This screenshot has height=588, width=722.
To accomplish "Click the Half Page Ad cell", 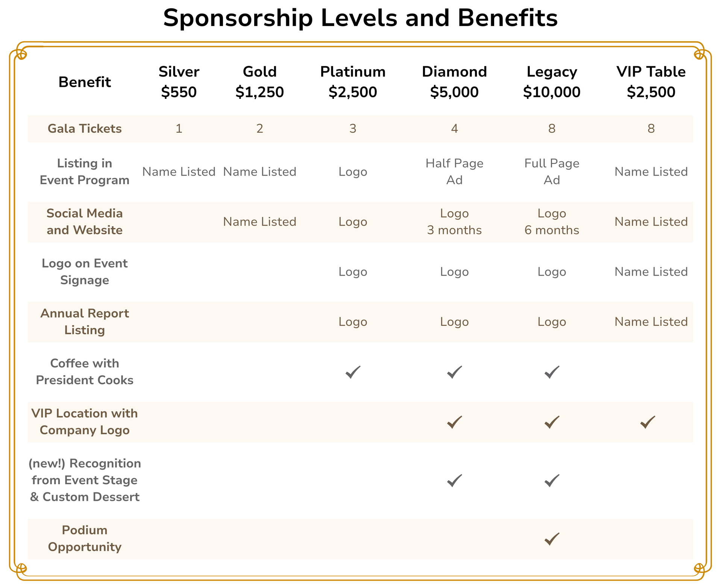I will 454,172.
